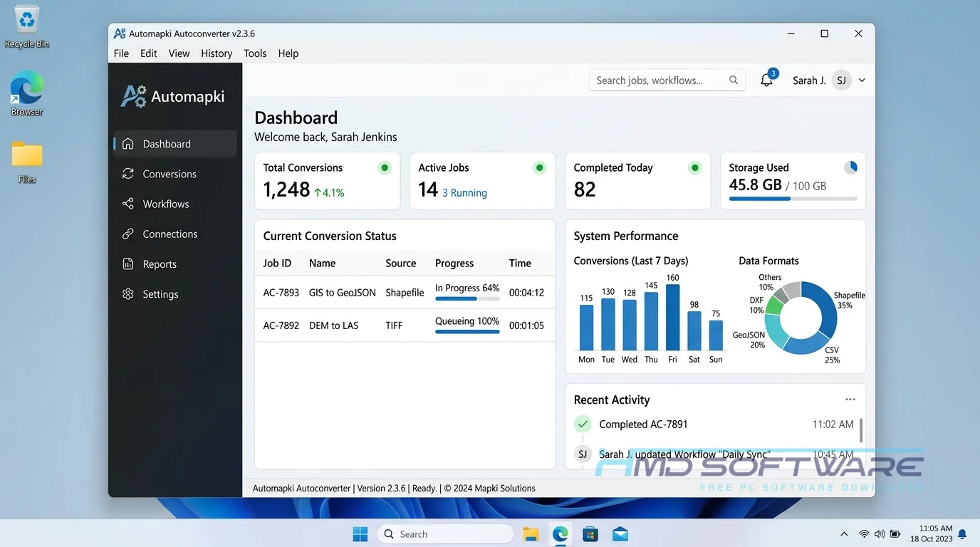Select job row AC-7893
Screen dimensions: 980x547
click(x=405, y=293)
